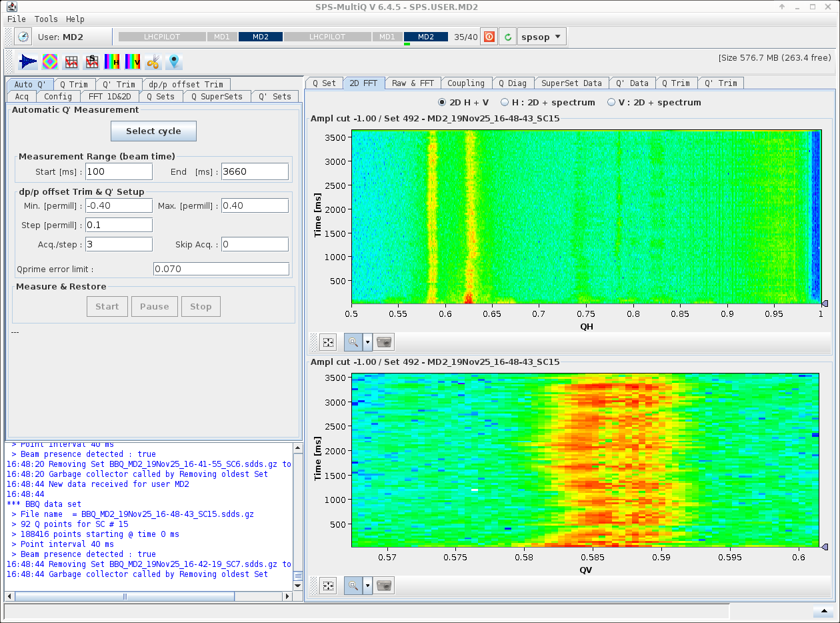Click the Qprime error limit field
This screenshot has width=840, height=623.
pyautogui.click(x=221, y=269)
